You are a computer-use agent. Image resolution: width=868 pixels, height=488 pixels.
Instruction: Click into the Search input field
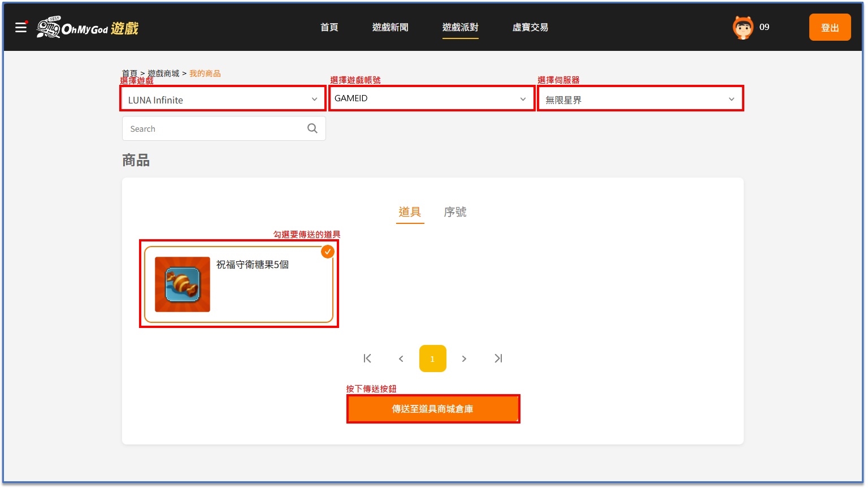pyautogui.click(x=215, y=129)
